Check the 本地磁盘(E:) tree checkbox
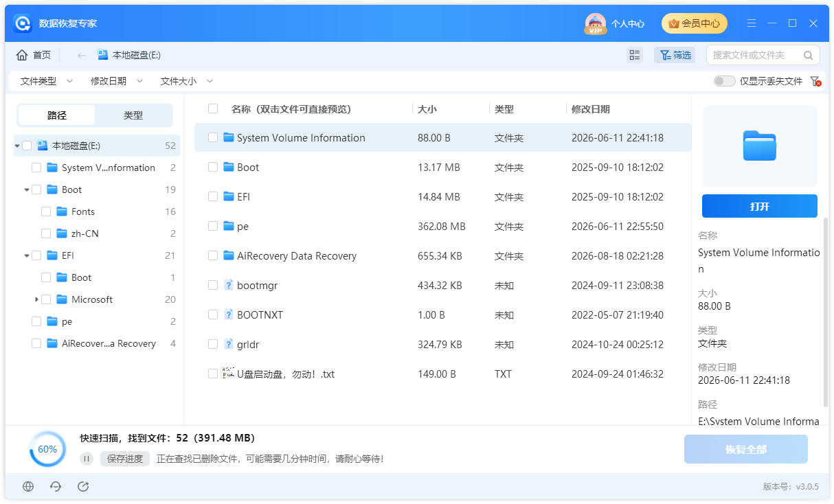Image resolution: width=834 pixels, height=504 pixels. click(x=27, y=146)
